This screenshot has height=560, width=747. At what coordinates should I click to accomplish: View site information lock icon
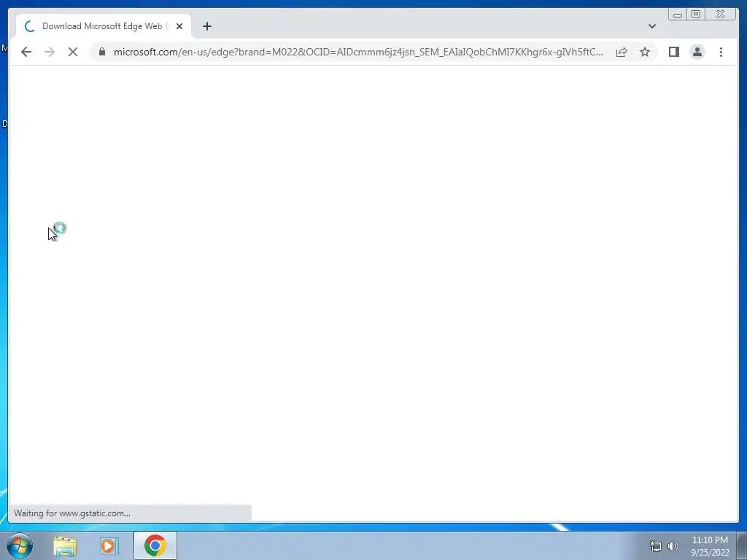pos(102,52)
